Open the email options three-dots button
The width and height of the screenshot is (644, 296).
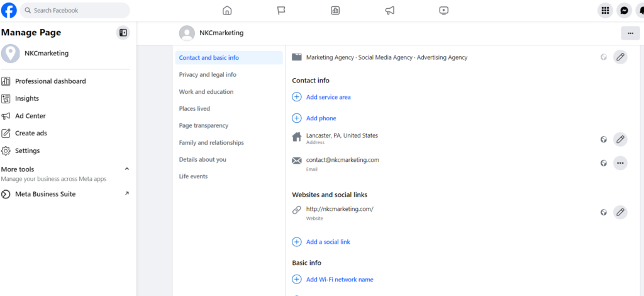point(620,163)
